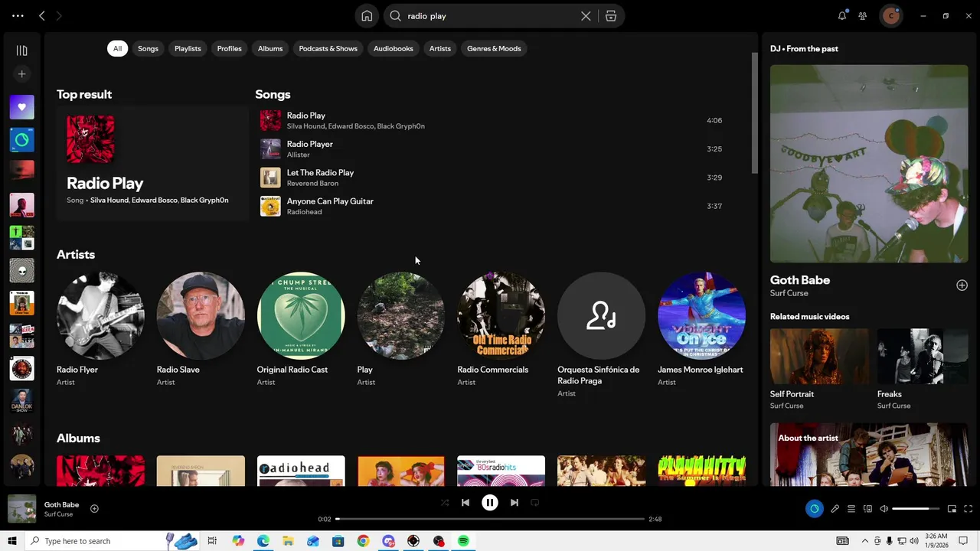
Task: Open Task View in the taskbar
Action: 212,541
